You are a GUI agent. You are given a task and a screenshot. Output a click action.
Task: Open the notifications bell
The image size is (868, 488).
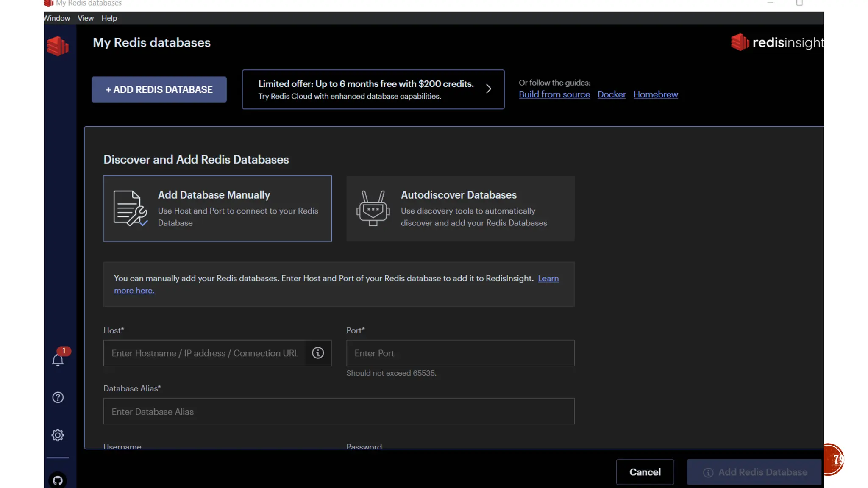(x=58, y=360)
